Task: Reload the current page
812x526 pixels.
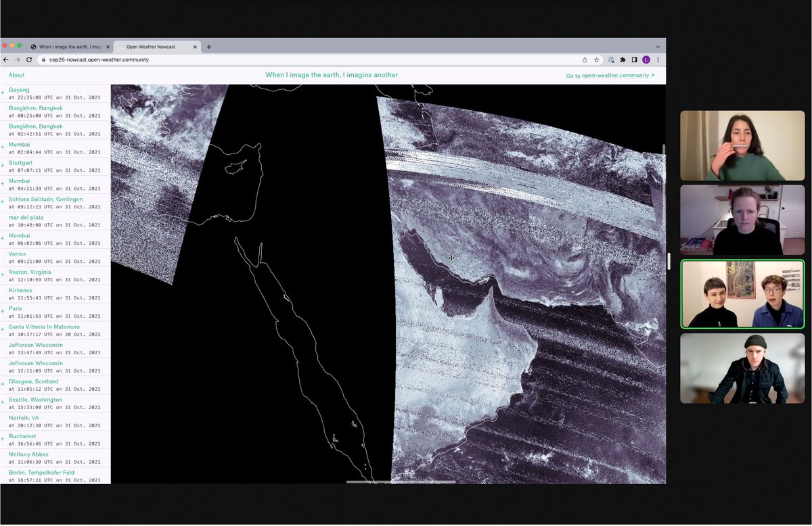Action: tap(30, 59)
